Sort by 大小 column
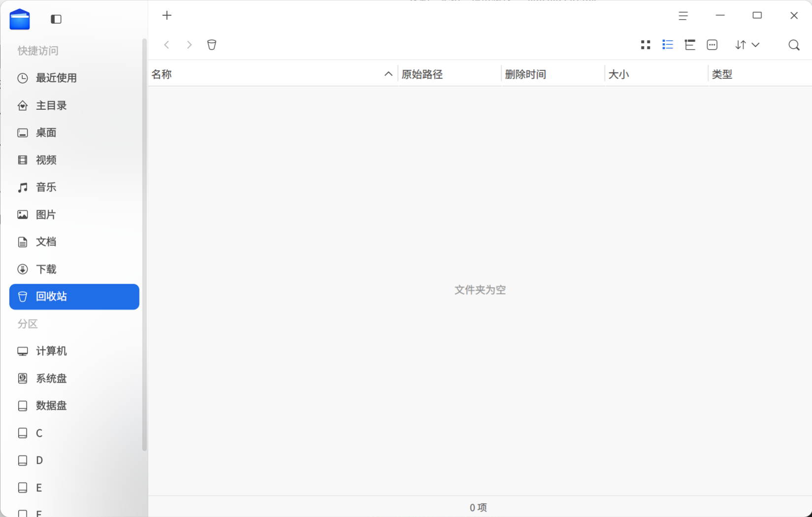Viewport: 812px width, 517px height. (656, 74)
